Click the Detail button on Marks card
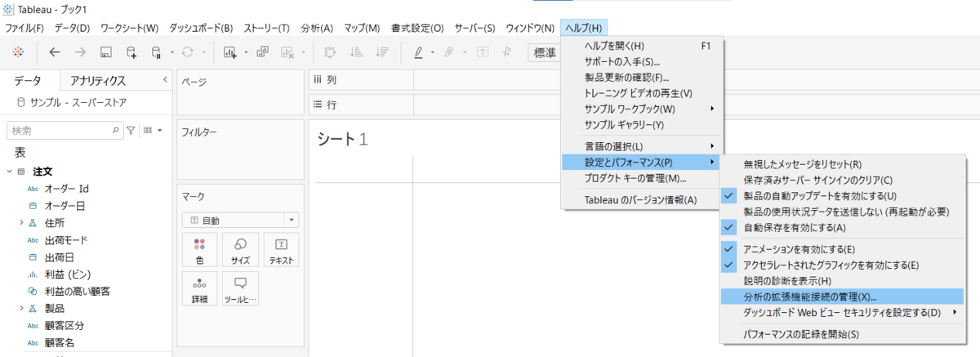980x357 pixels. 199,289
